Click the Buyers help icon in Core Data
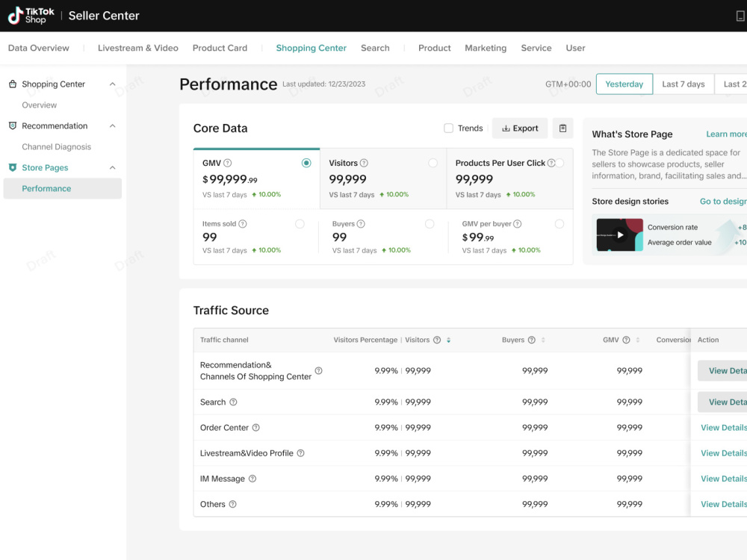The image size is (747, 560). tap(361, 224)
